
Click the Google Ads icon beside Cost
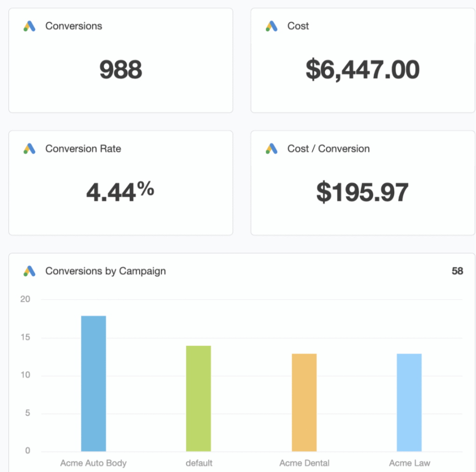click(271, 26)
